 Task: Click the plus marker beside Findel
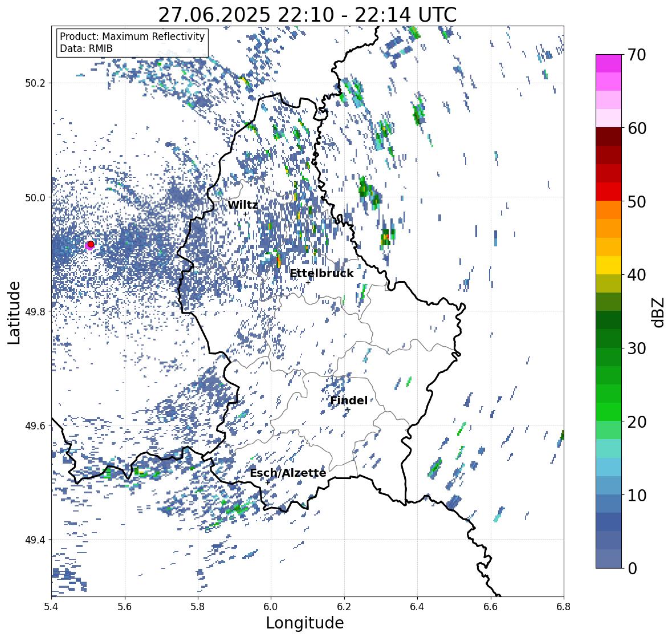(x=348, y=410)
